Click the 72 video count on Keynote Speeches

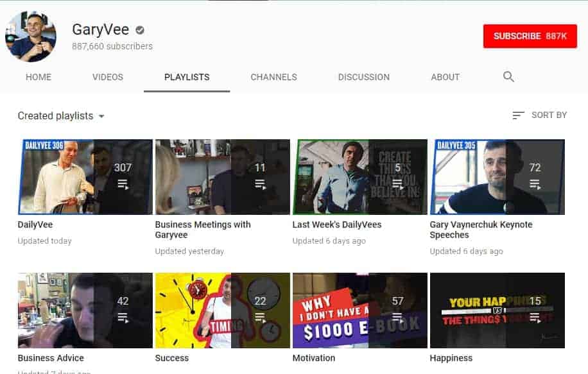click(x=535, y=167)
